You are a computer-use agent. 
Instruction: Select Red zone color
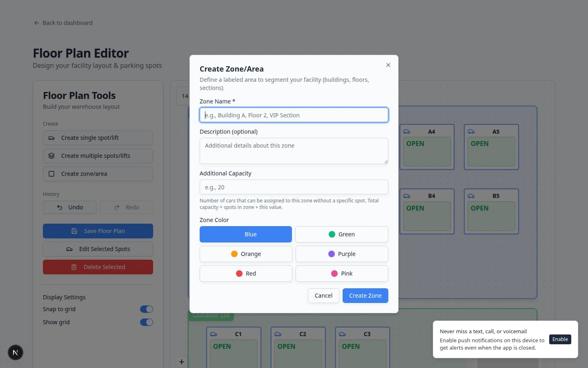[246, 274]
